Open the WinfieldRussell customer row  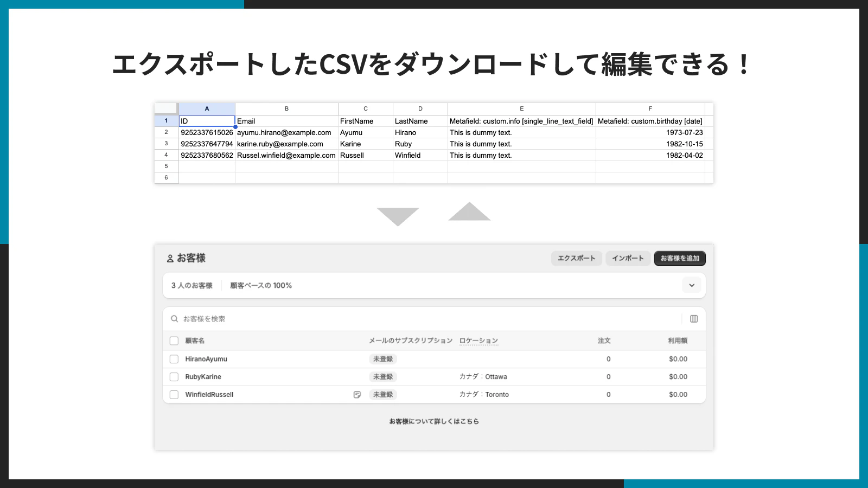click(x=434, y=395)
